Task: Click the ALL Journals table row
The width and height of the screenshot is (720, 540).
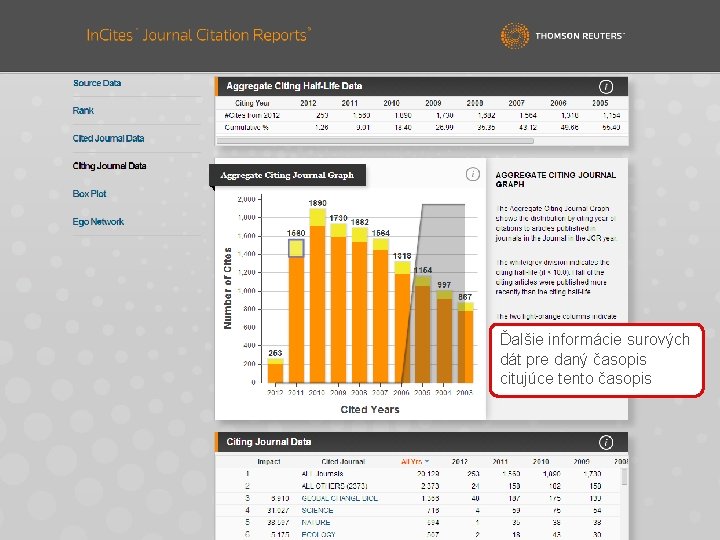Action: click(x=418, y=473)
